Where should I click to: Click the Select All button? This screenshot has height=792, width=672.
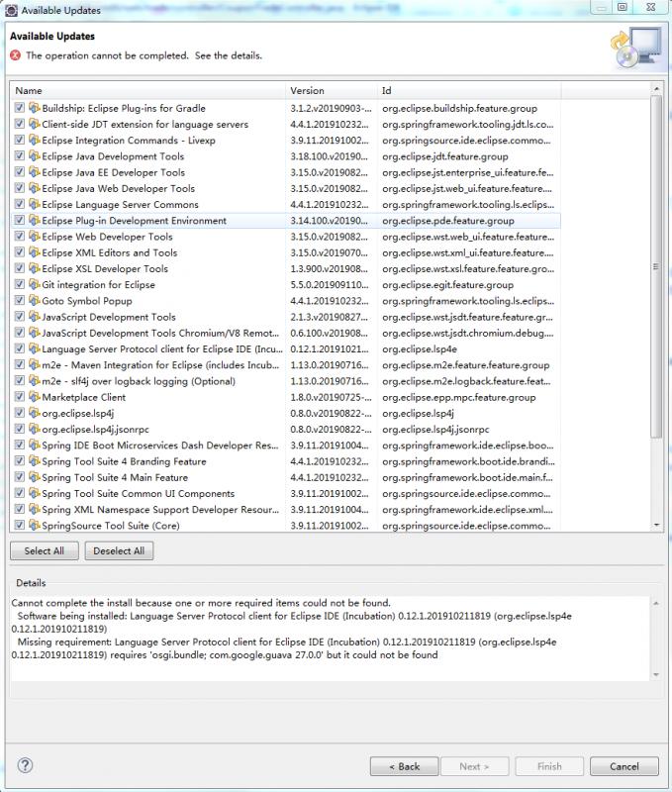coord(45,551)
